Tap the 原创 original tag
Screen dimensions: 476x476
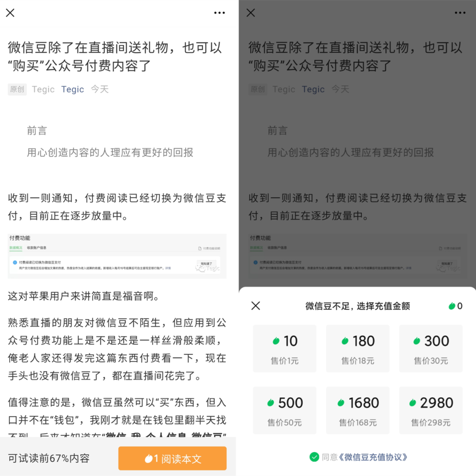click(17, 89)
